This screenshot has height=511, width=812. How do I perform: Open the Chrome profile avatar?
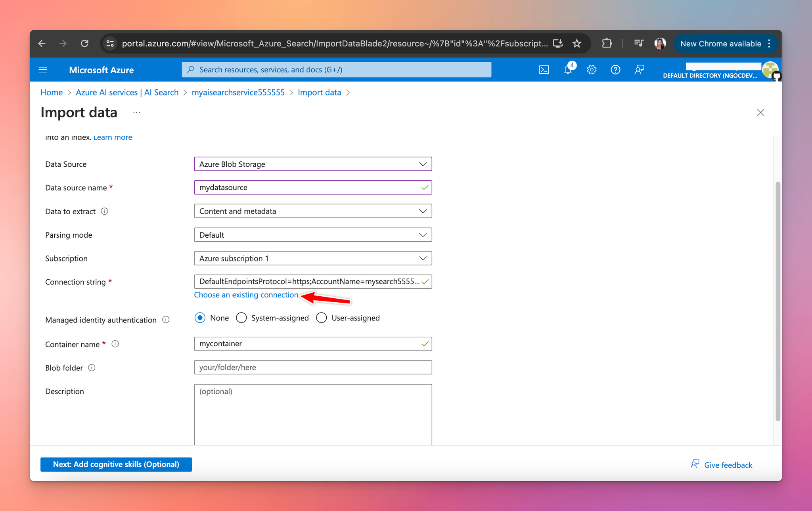pos(660,44)
